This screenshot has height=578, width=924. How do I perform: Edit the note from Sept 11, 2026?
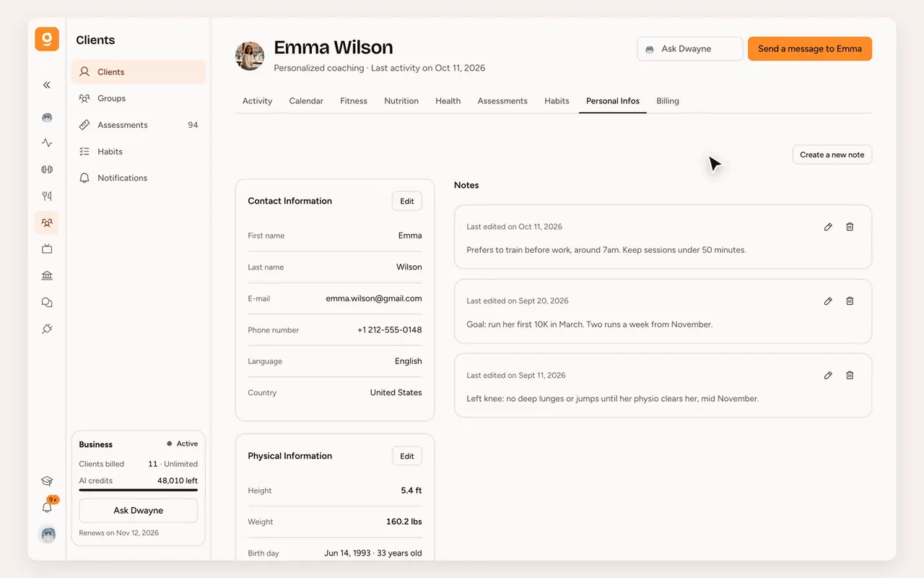[x=828, y=376]
